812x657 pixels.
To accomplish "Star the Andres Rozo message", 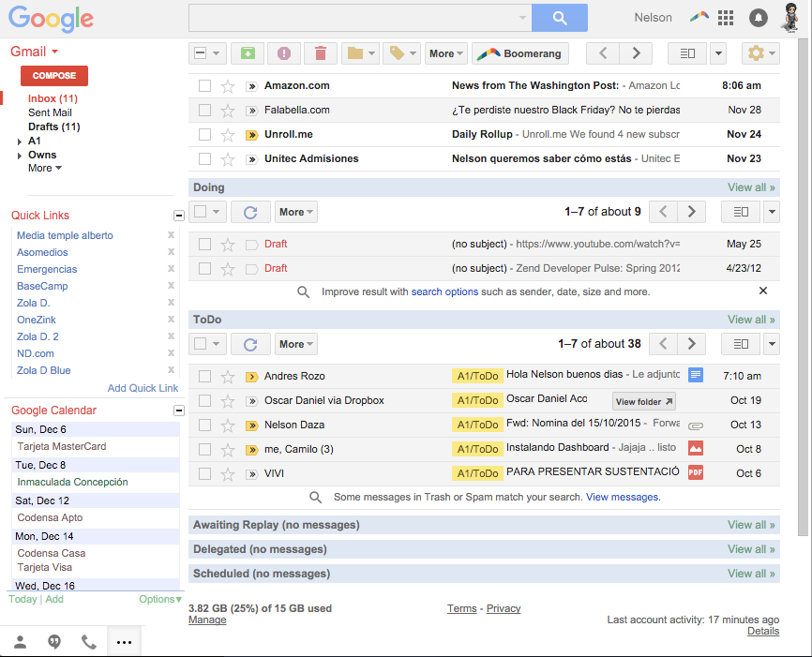I will tap(227, 375).
